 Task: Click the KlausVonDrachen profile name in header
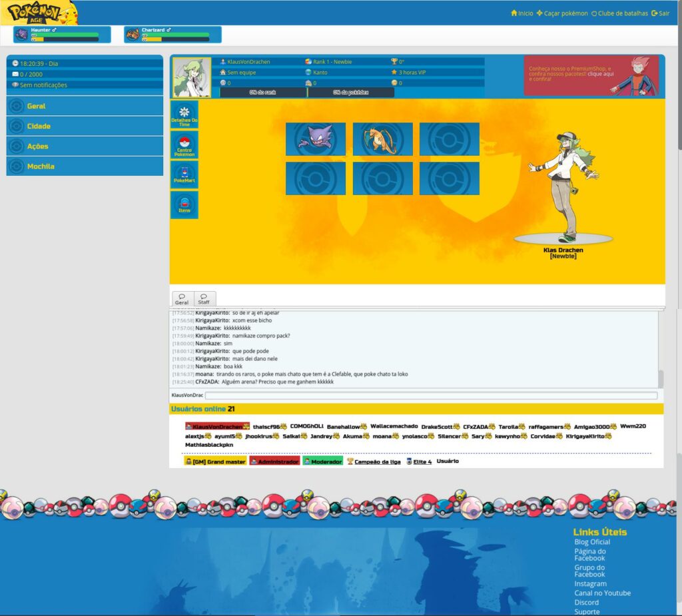[x=245, y=62]
